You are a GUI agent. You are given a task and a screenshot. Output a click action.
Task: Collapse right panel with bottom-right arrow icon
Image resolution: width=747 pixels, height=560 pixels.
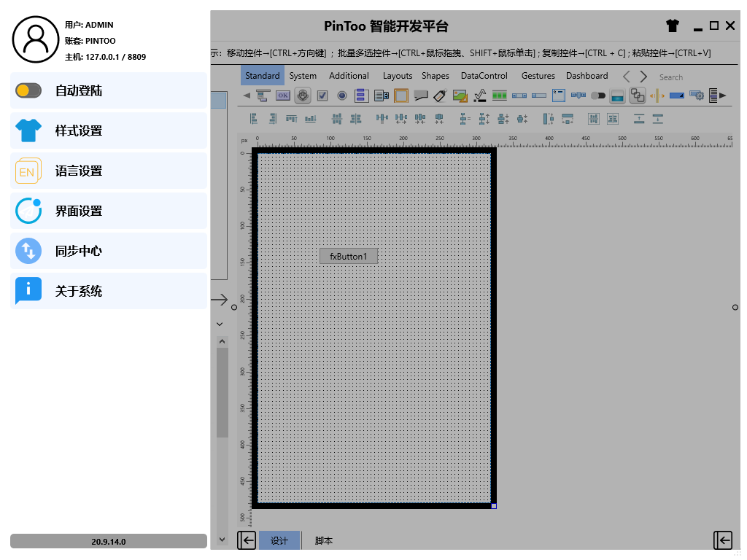[723, 540]
